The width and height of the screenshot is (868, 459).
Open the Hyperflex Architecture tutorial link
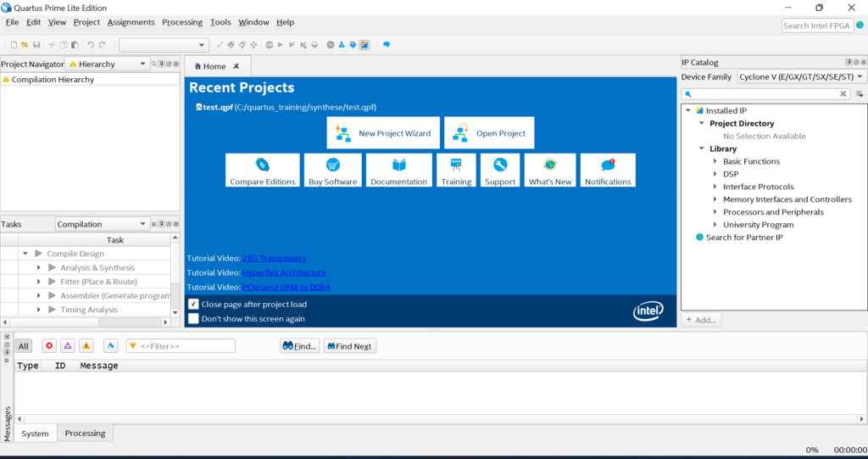[x=284, y=273]
